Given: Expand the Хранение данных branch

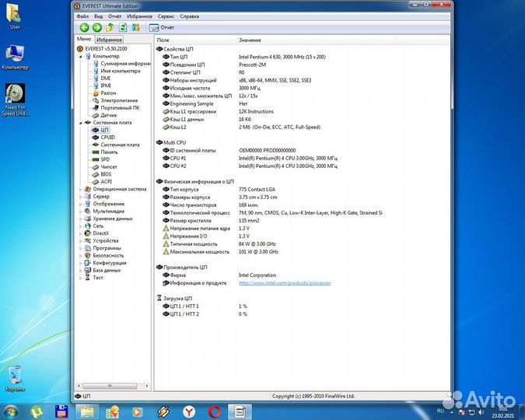Looking at the screenshot, I should tap(80, 219).
